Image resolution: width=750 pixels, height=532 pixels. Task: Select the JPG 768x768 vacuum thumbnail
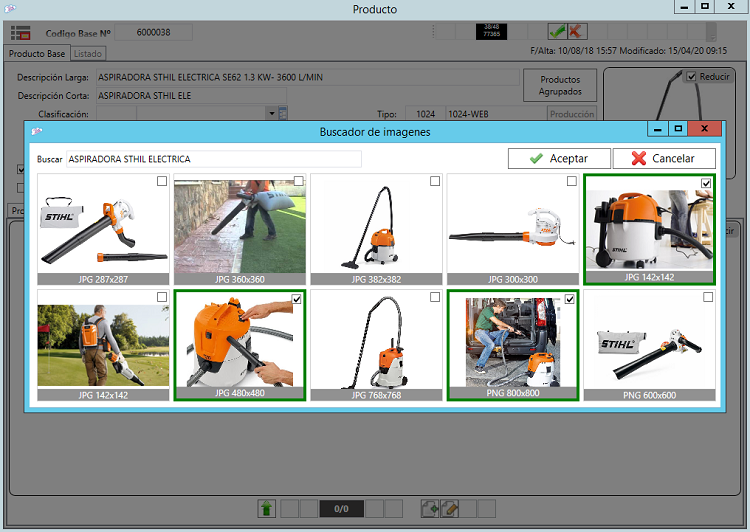point(376,345)
